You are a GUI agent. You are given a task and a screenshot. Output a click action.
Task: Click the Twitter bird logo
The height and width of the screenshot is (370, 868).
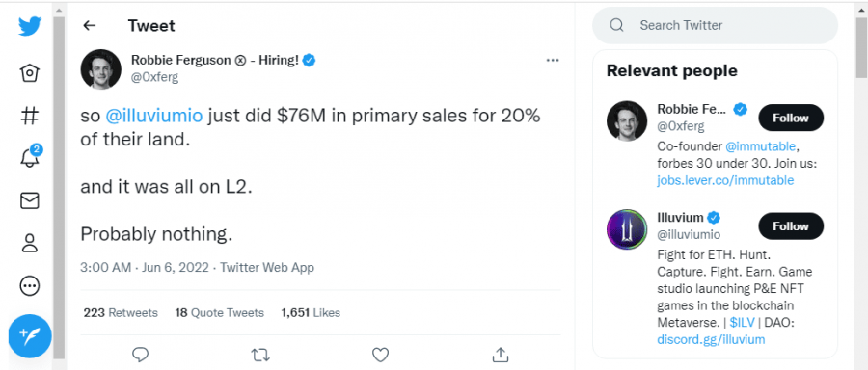tap(29, 26)
